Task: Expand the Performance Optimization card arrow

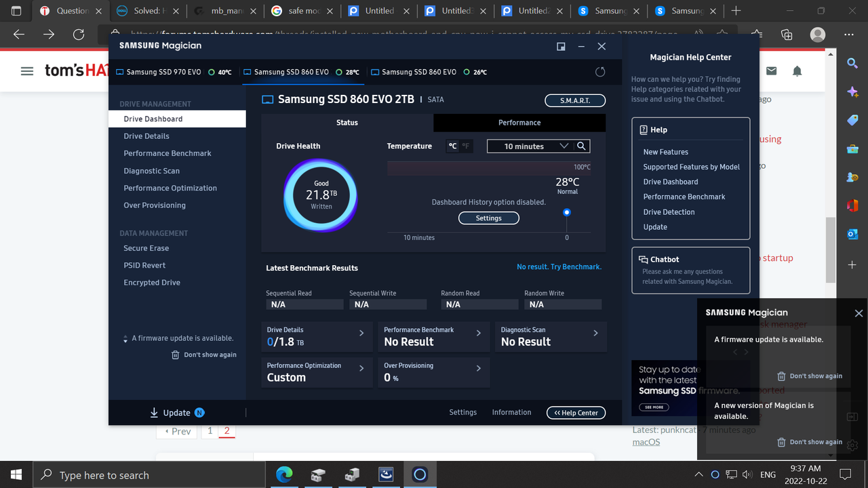Action: pos(361,368)
